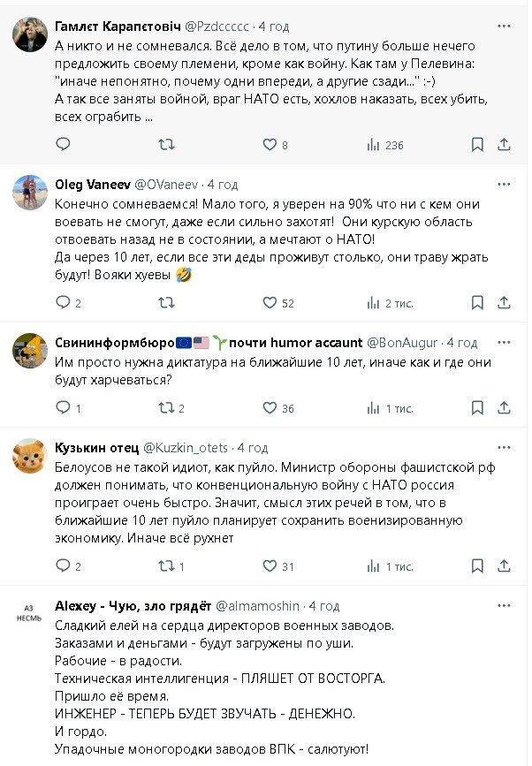Retweet Гамлєт Карапєтовіч's post
Viewport: 532px width, 766px height.
[165, 144]
